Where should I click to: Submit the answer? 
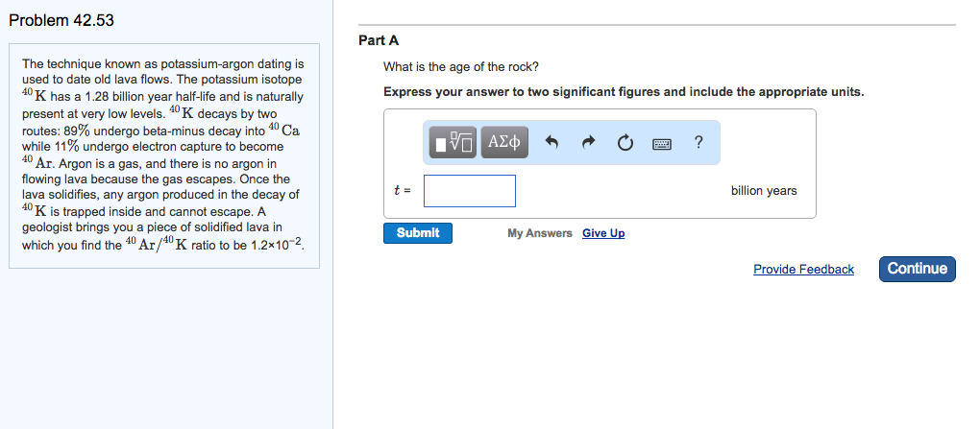coord(418,233)
